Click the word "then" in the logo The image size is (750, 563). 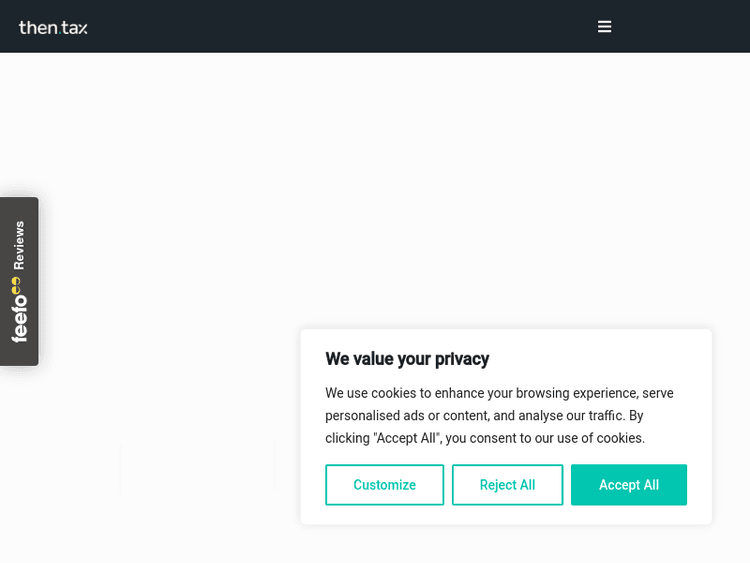(x=38, y=27)
